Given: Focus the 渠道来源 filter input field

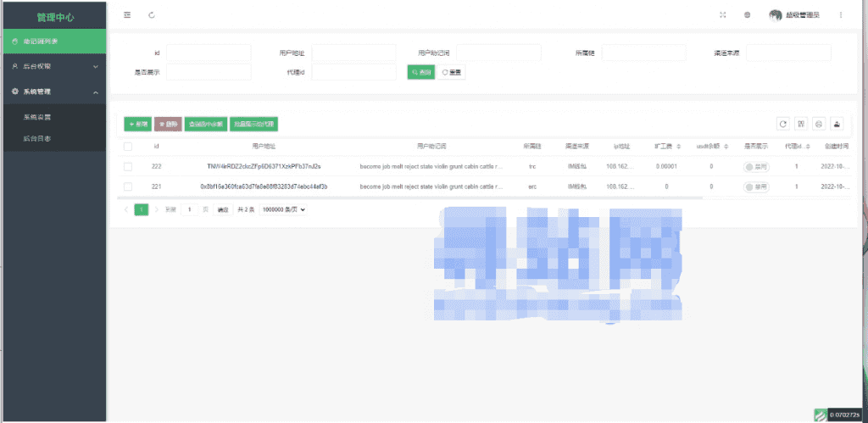Looking at the screenshot, I should 789,53.
